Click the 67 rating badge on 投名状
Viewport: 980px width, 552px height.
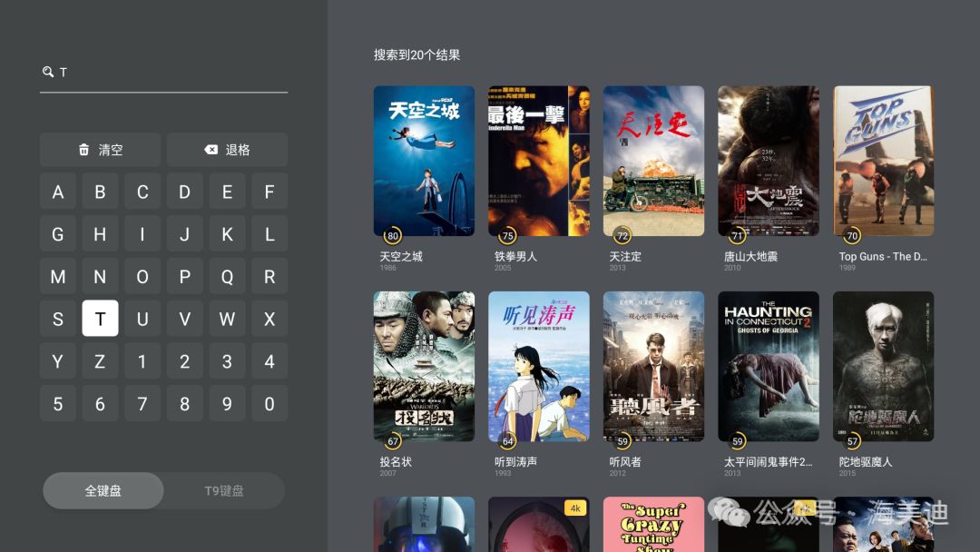coord(393,440)
